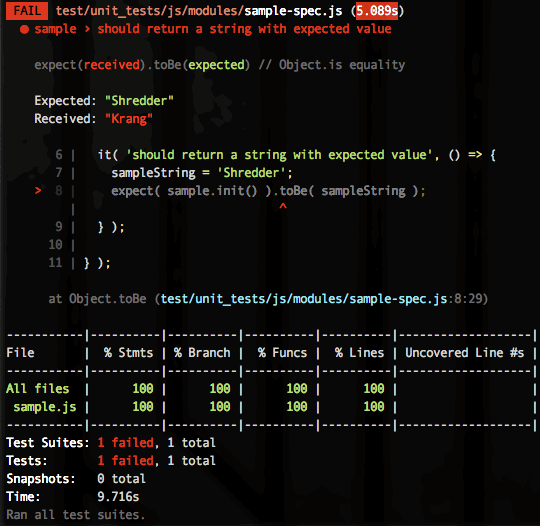Click the Snapshots 0 total value
This screenshot has width=540, height=526.
pyautogui.click(x=121, y=478)
